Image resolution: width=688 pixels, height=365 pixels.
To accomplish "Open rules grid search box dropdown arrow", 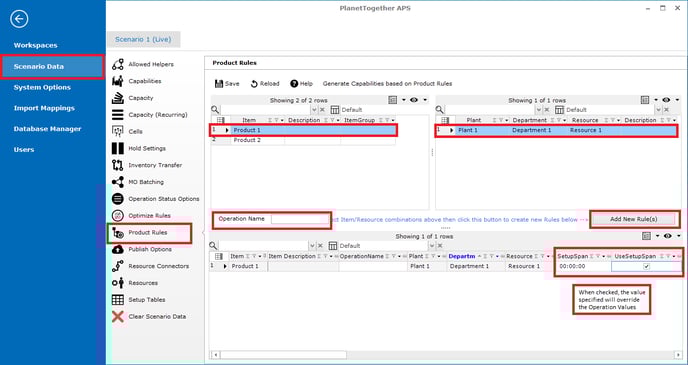I will (312, 246).
